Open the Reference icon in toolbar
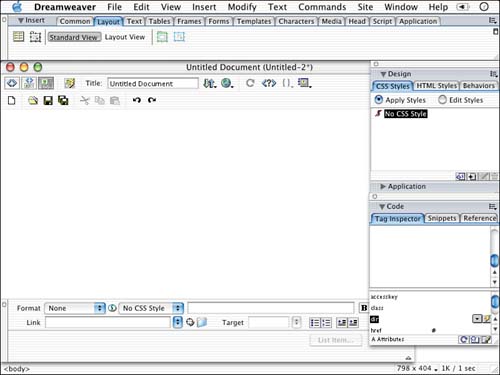 269,83
